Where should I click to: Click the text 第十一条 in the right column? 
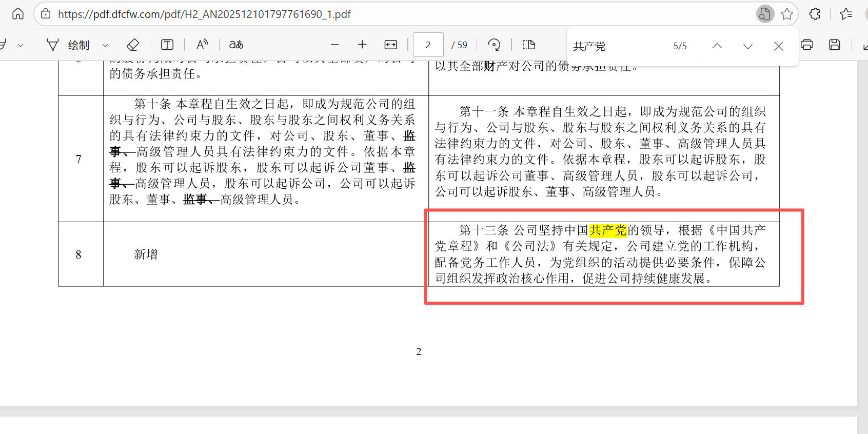484,112
